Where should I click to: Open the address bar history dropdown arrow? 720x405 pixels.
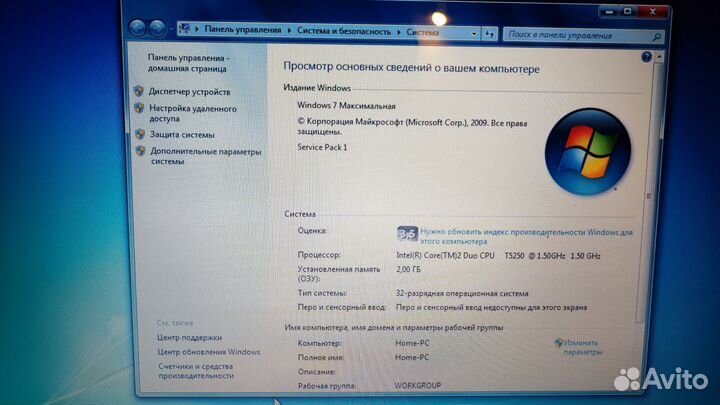474,34
